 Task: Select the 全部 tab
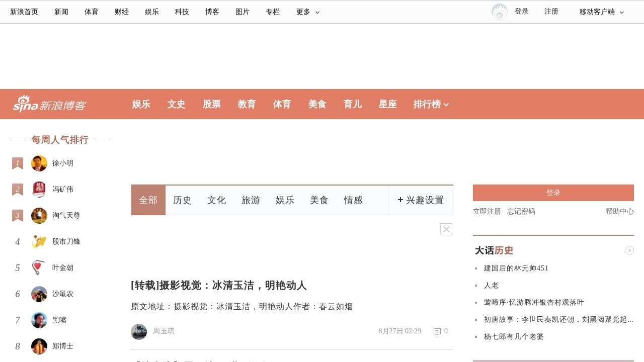coord(148,200)
